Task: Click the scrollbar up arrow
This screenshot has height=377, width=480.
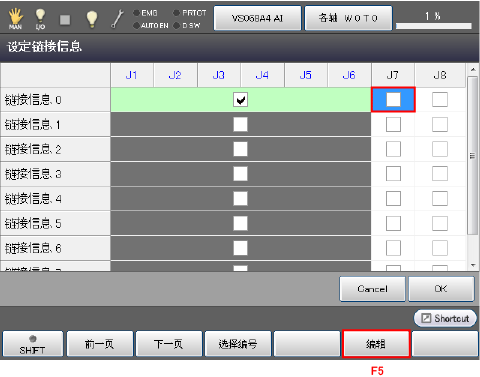Action: pos(473,69)
